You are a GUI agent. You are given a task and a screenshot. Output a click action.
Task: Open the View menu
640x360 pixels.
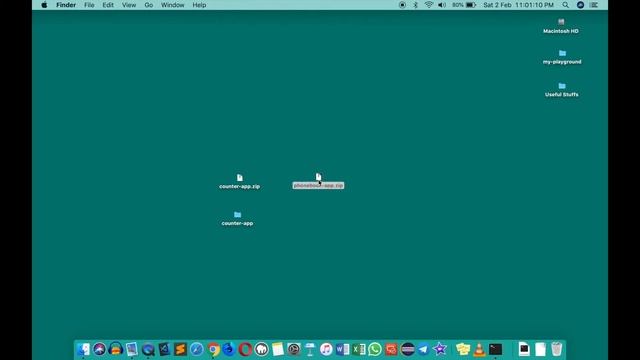pos(129,5)
